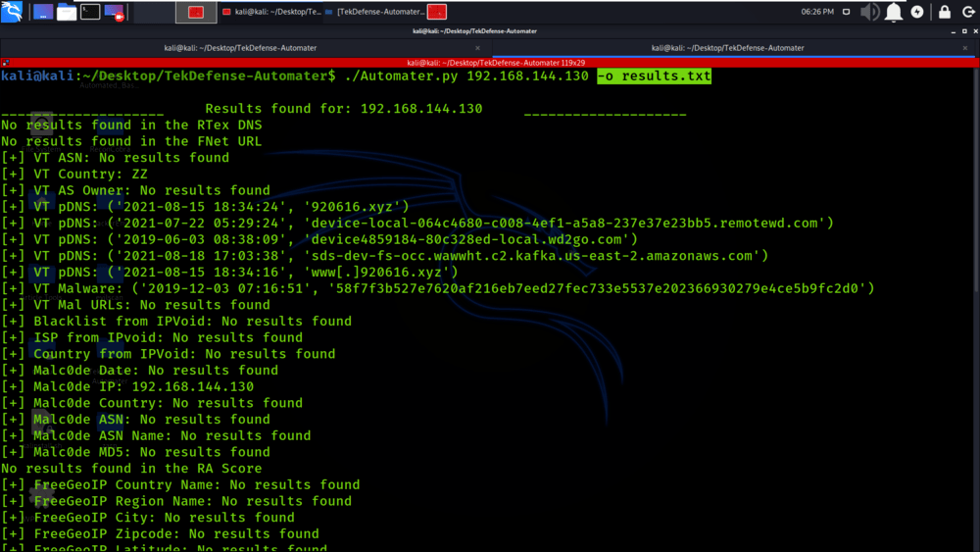Click the log out icon
The width and height of the screenshot is (980, 552).
(966, 12)
